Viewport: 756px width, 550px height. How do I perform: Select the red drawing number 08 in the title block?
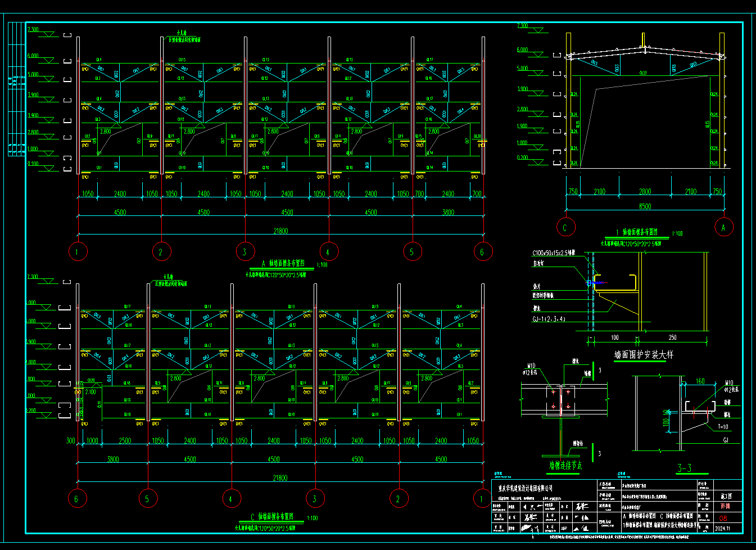tap(723, 518)
